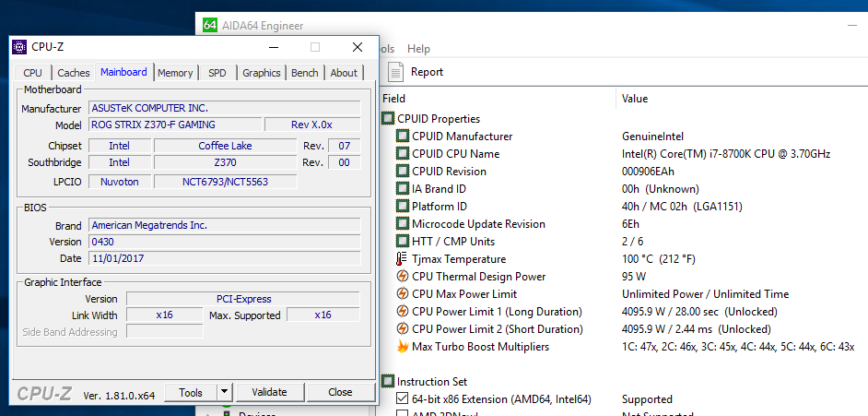Switch to the Caches tab
This screenshot has width=868, height=416.
click(74, 73)
